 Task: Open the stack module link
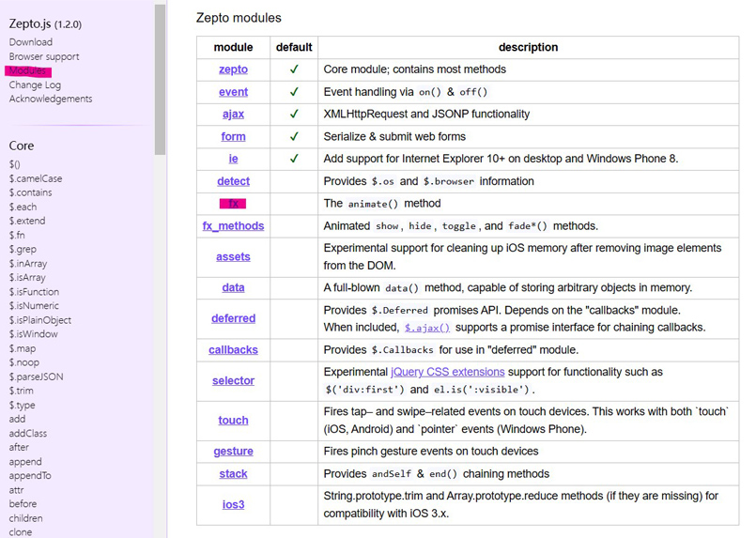point(233,474)
